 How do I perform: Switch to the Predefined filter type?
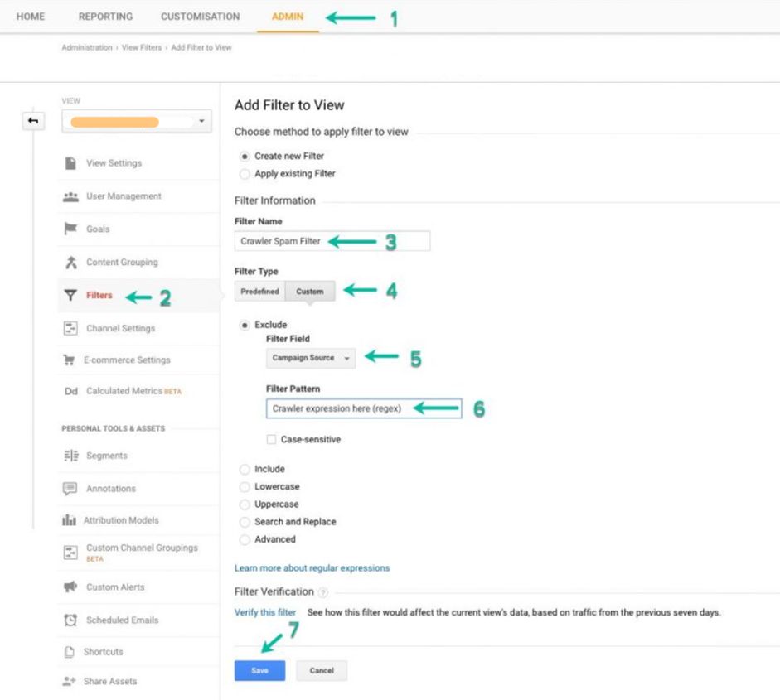pyautogui.click(x=259, y=291)
